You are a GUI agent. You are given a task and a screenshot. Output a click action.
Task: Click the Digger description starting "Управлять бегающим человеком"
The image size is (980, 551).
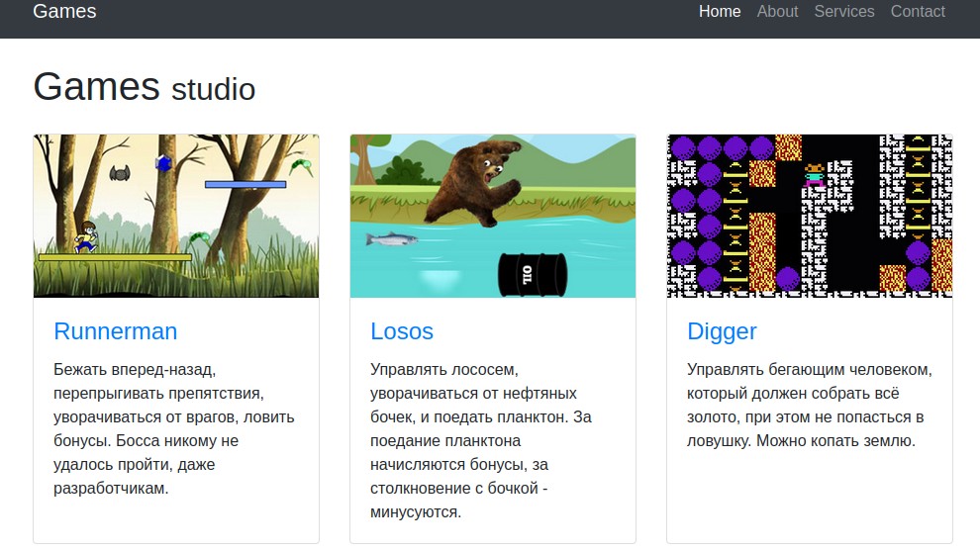[810, 405]
